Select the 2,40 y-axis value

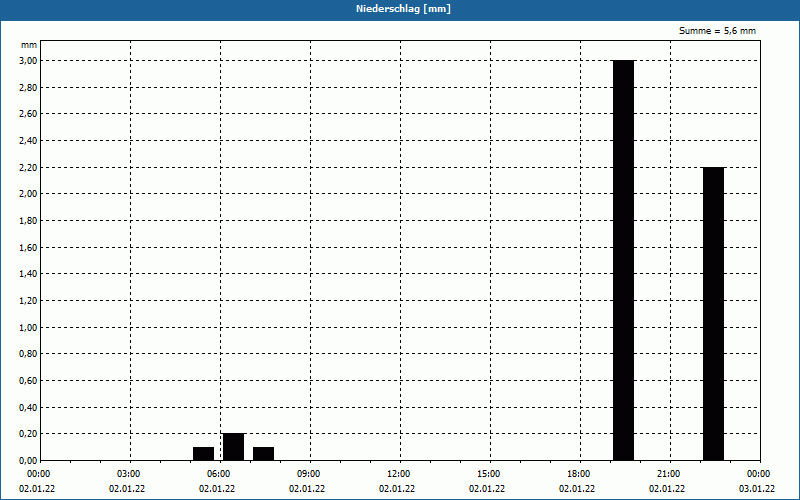point(28,141)
